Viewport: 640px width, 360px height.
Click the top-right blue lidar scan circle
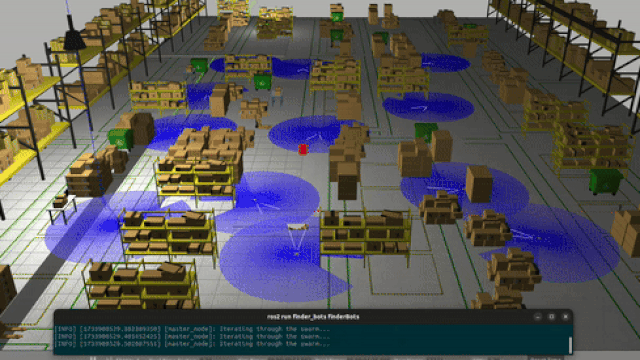(x=445, y=62)
